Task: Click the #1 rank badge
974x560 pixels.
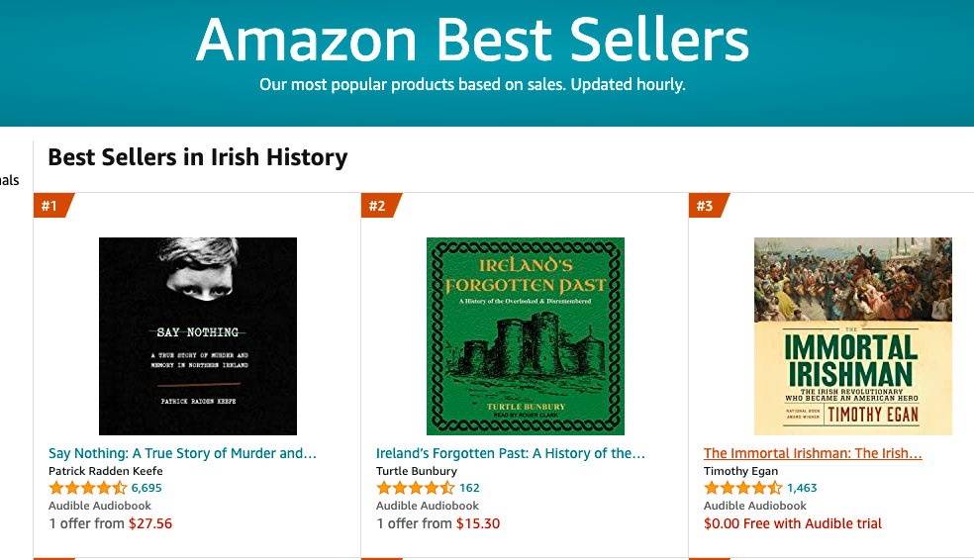Action: coord(50,206)
